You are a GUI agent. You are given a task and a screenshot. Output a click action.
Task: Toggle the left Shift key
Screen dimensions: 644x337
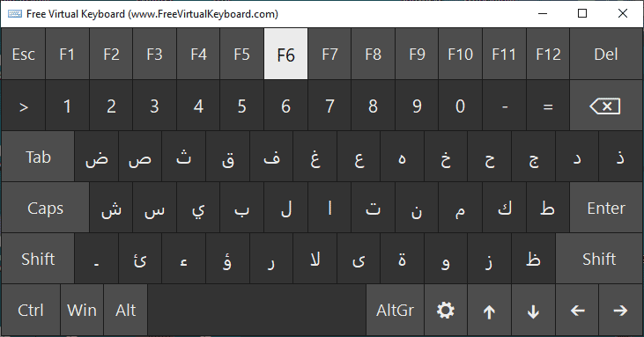coord(38,259)
